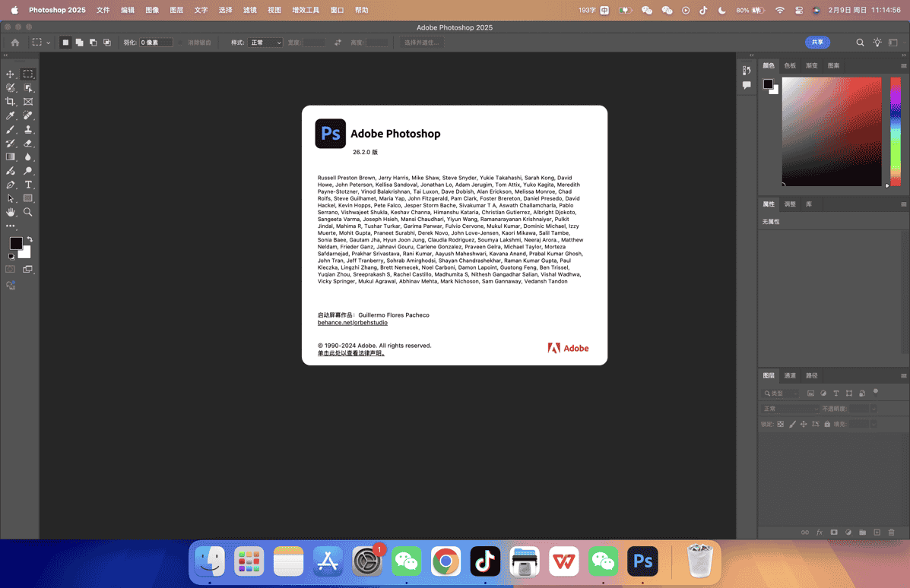Select the Horizontal Type tool

click(x=27, y=184)
